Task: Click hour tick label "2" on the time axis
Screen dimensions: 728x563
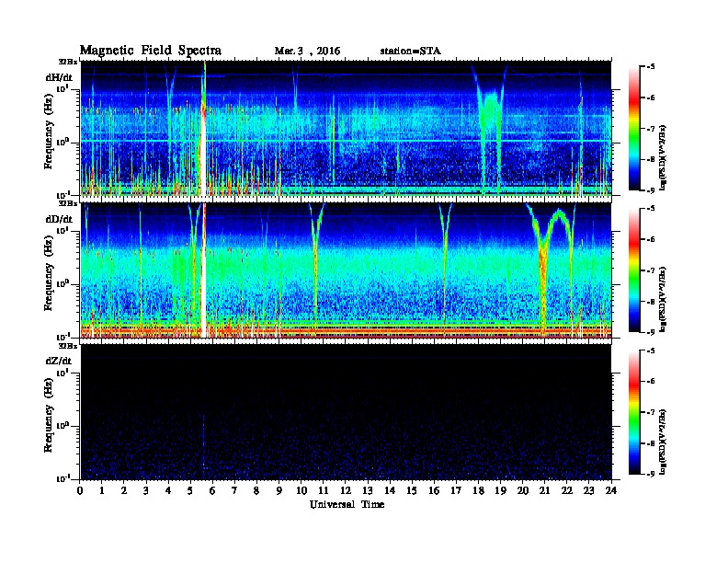Action: click(x=124, y=491)
